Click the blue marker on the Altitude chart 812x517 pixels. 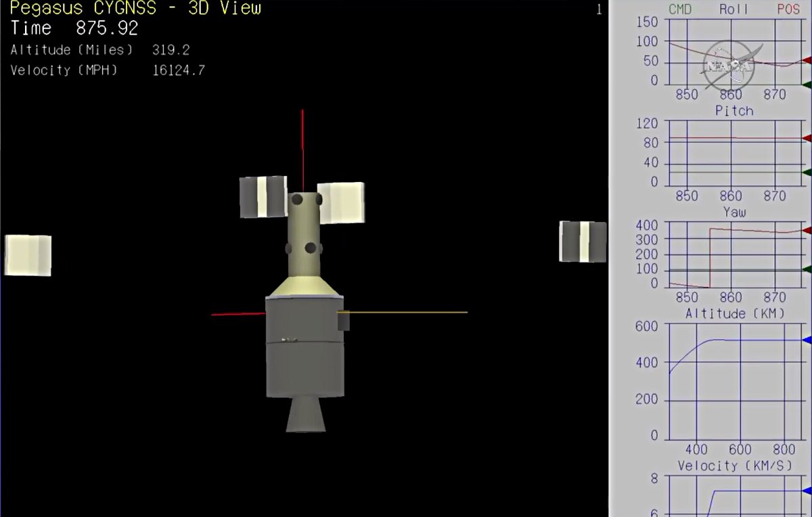(x=806, y=340)
